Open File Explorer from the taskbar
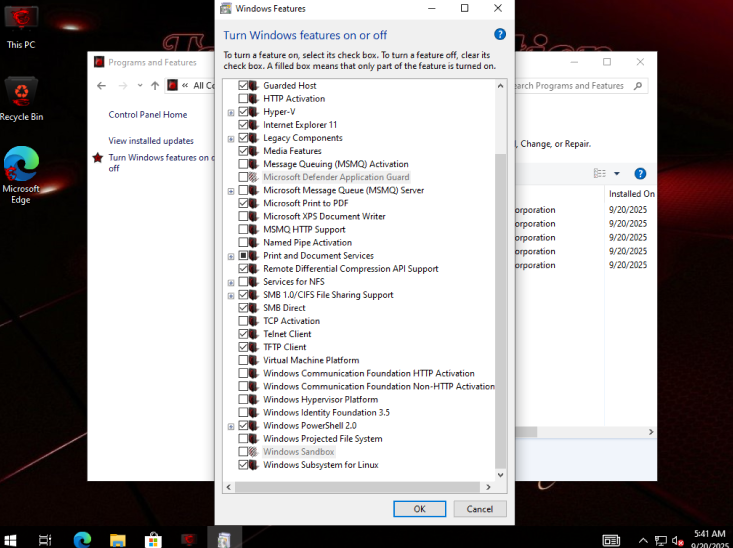 118,540
